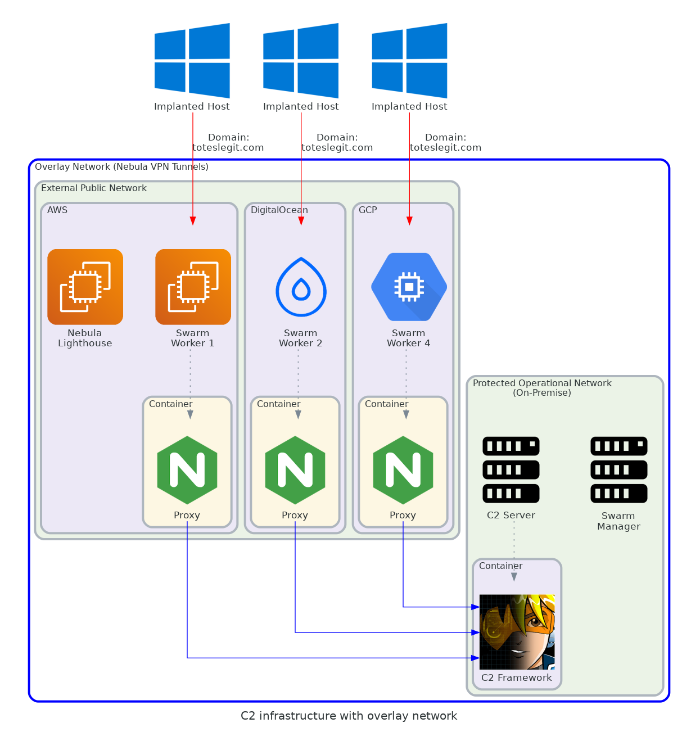Click the C2 Server rack icon
Viewport: 700px width, 741px height.
(511, 470)
